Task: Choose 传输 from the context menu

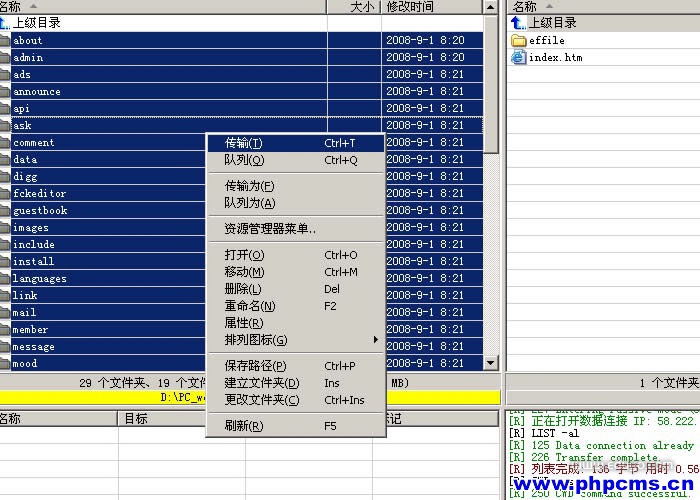Action: click(244, 143)
